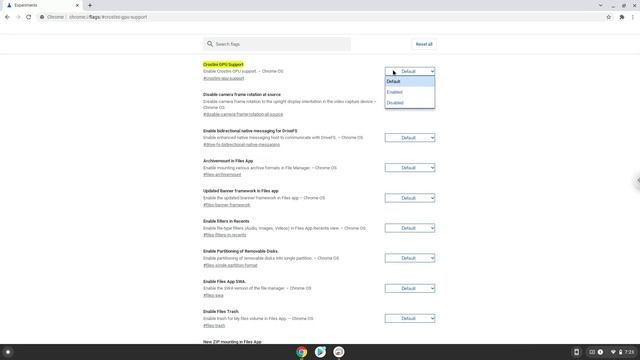Follow the #files-swa link
Viewport: 640px width, 360px height.
coord(213,296)
